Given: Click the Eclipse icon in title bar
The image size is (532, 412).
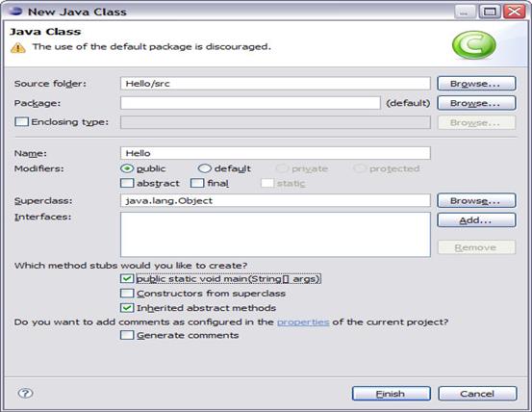Looking at the screenshot, I should coord(15,12).
